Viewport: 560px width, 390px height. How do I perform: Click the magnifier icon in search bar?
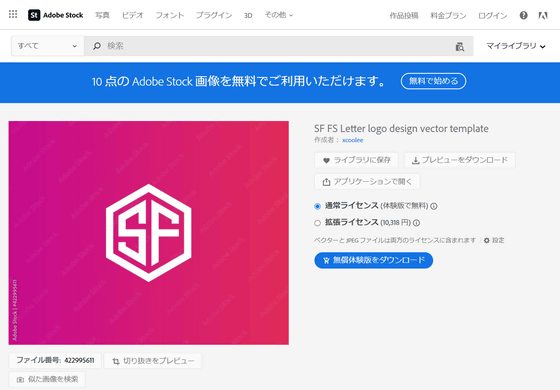point(97,46)
